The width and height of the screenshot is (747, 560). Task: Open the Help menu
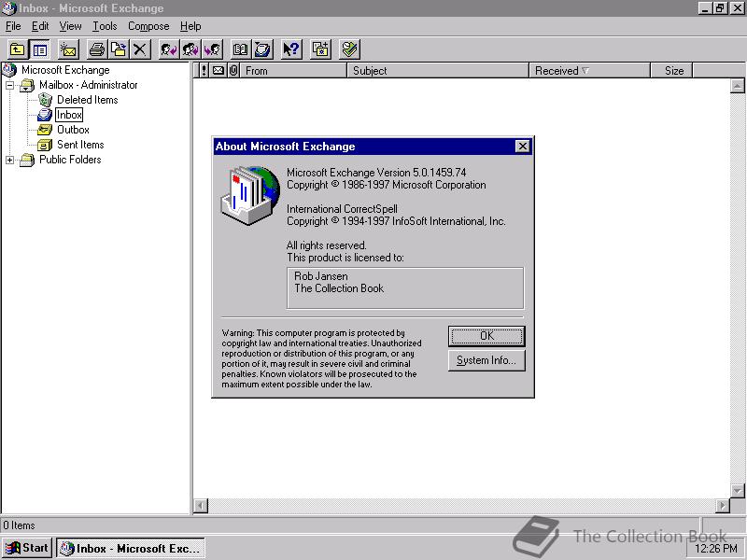click(190, 26)
